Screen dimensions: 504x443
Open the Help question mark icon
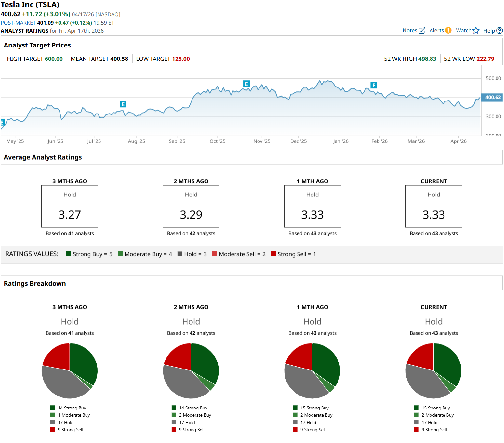tap(499, 31)
